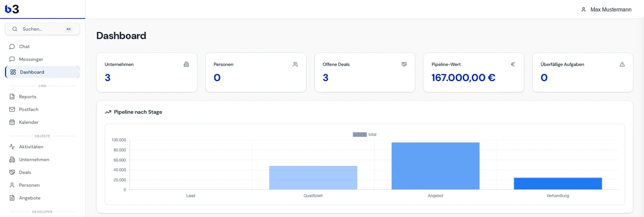Image resolution: width=644 pixels, height=217 pixels.
Task: Click the user profile icon in header
Action: pyautogui.click(x=583, y=10)
